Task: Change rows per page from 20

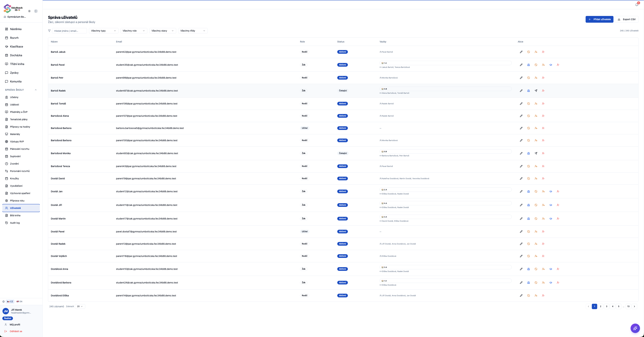Action: click(80, 306)
